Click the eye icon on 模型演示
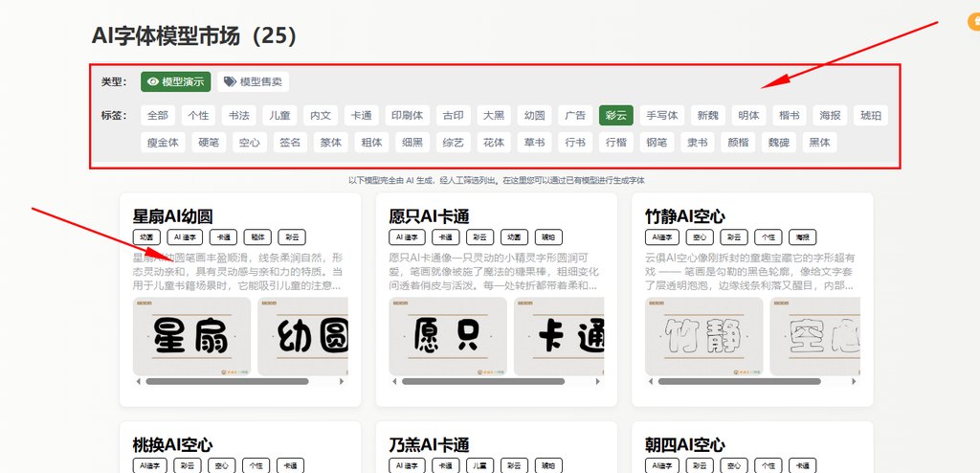This screenshot has height=473, width=980. [x=153, y=82]
